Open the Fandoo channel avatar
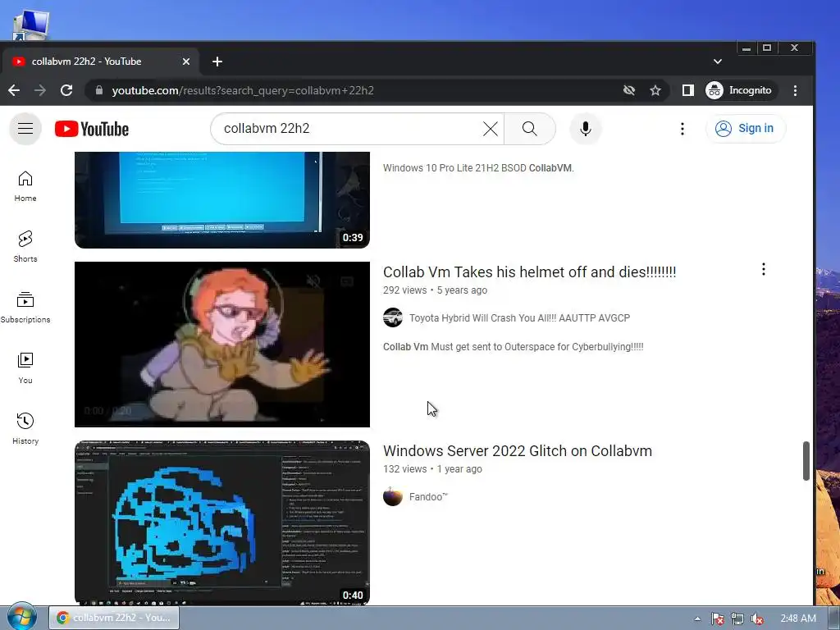Viewport: 840px width, 630px height. point(393,496)
